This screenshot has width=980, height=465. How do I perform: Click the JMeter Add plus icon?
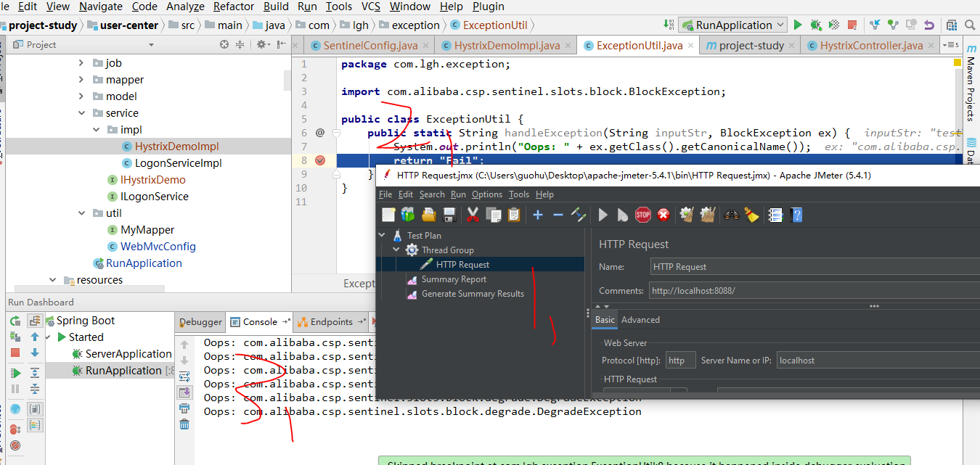pos(538,215)
